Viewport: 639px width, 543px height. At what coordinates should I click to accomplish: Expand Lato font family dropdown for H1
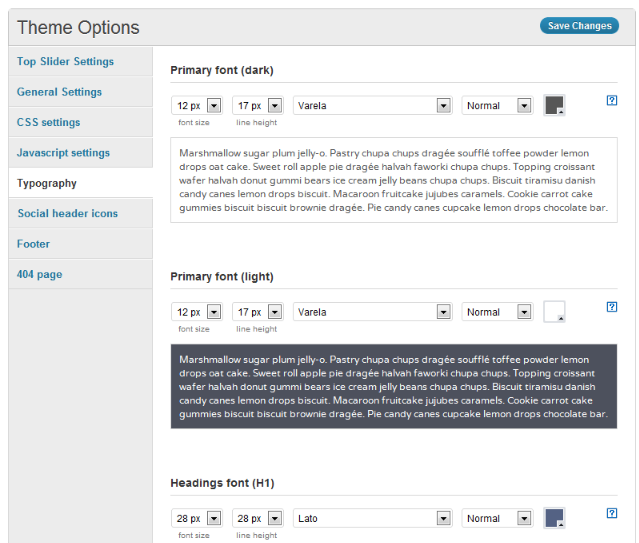372,519
